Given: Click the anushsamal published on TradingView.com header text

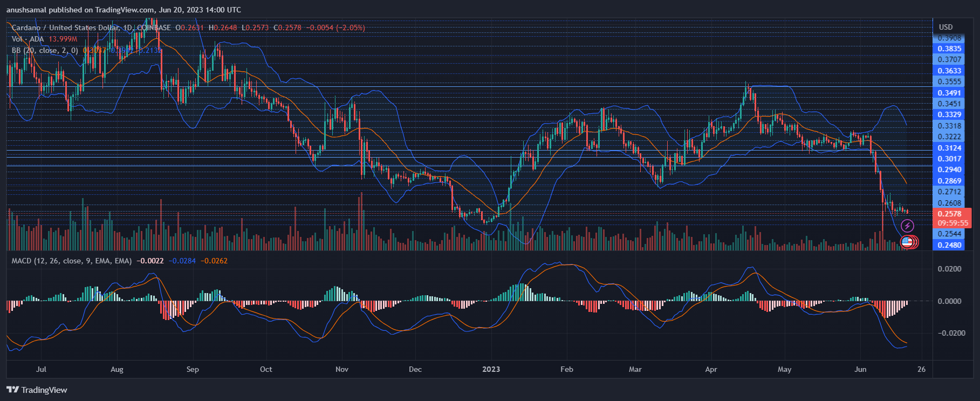Looking at the screenshot, I should point(124,10).
